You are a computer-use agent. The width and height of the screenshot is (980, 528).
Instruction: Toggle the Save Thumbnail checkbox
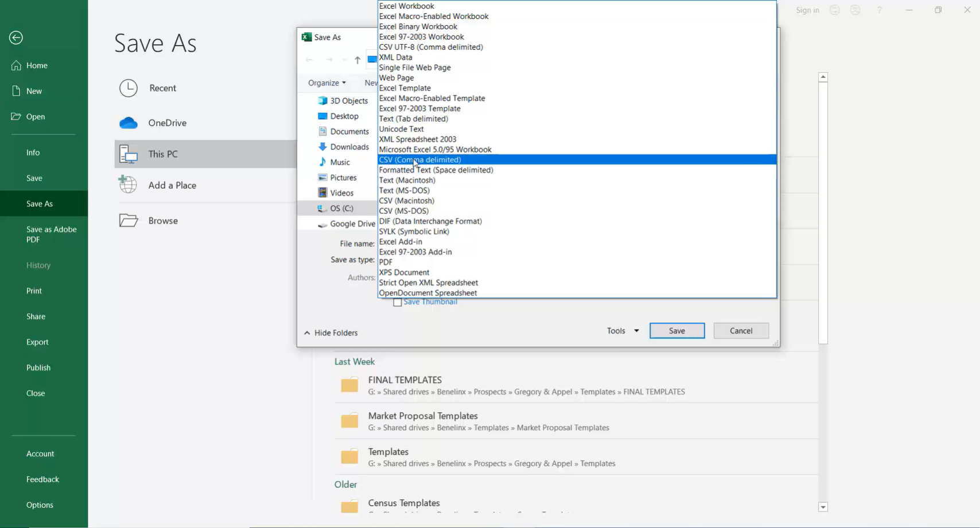[397, 302]
